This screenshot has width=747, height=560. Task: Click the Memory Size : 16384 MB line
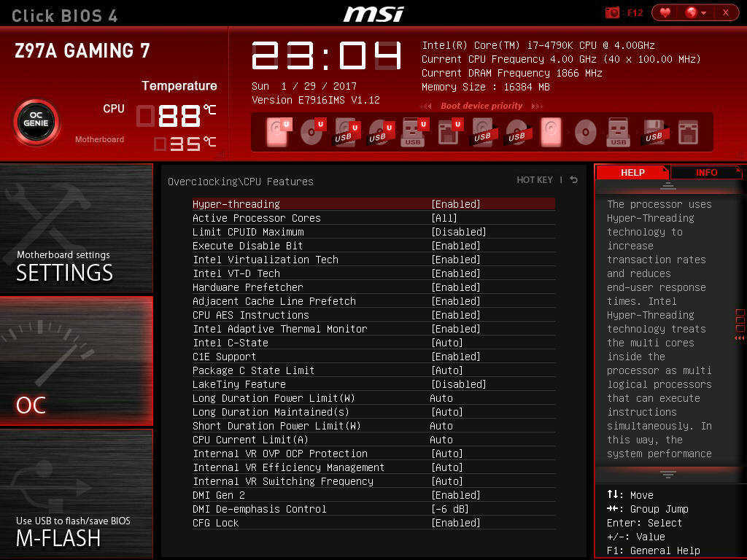coord(485,87)
